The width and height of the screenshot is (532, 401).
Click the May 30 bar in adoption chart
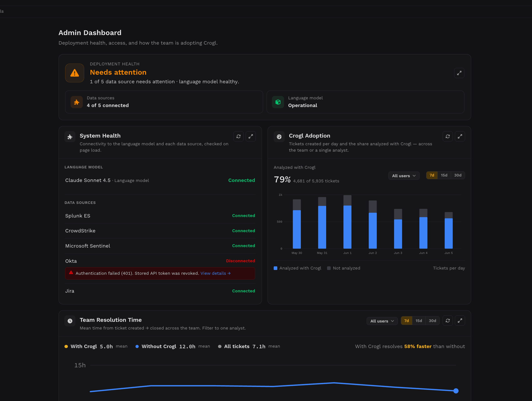297,224
